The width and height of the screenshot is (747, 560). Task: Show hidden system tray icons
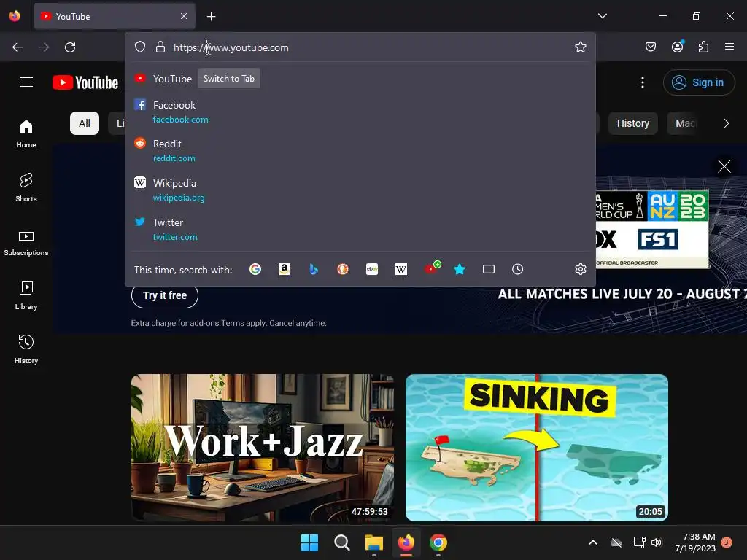click(x=593, y=542)
